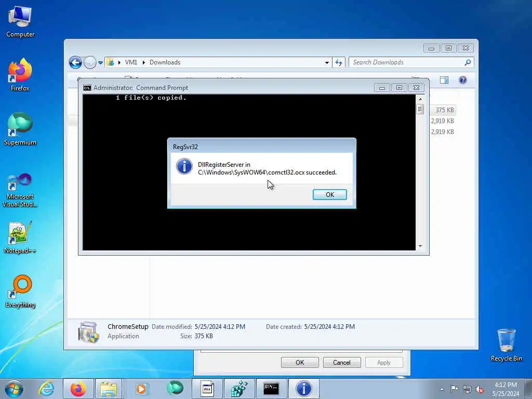The width and height of the screenshot is (532, 399).
Task: Click the 375 KB size cell
Action: 445,110
